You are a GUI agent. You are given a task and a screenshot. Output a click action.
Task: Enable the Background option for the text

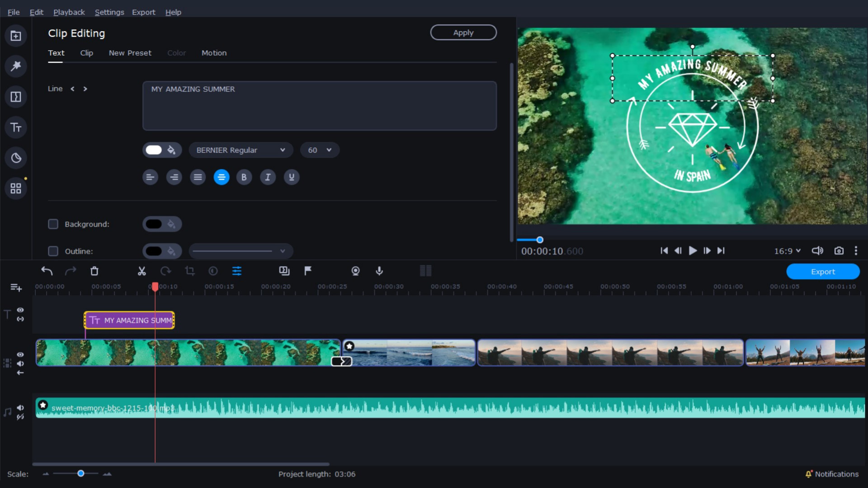53,224
